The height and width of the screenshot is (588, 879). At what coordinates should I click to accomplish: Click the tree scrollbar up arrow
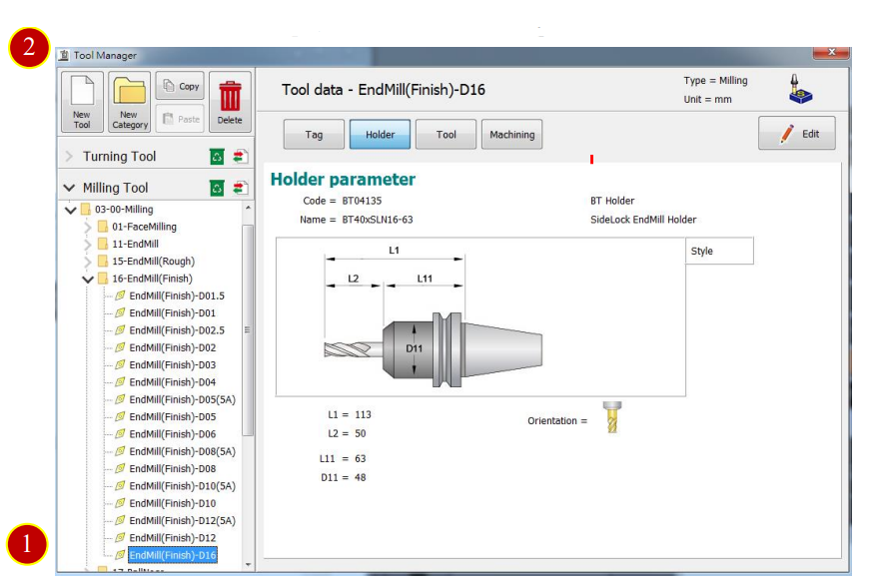point(248,208)
